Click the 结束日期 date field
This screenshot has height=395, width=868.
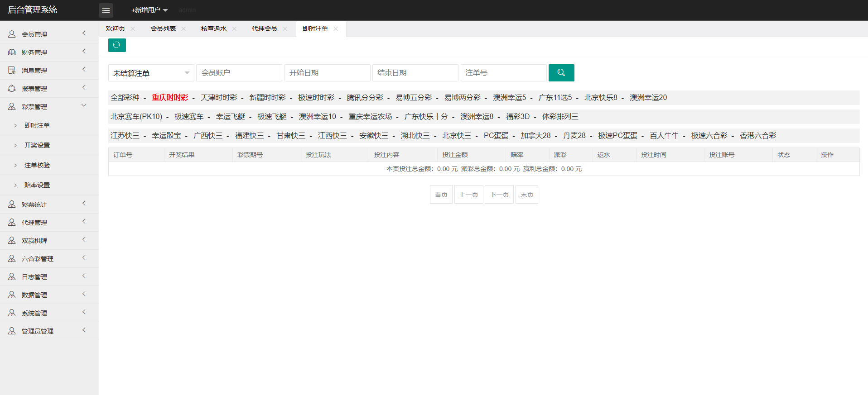(x=415, y=73)
